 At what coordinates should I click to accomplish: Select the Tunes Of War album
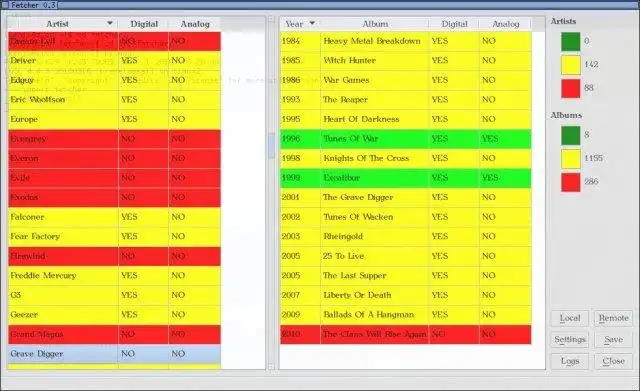point(406,139)
